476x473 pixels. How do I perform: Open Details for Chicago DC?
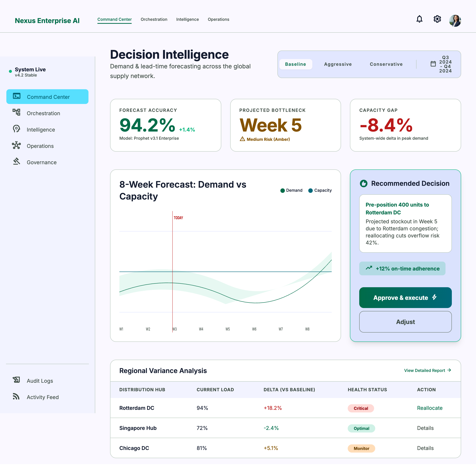425,448
